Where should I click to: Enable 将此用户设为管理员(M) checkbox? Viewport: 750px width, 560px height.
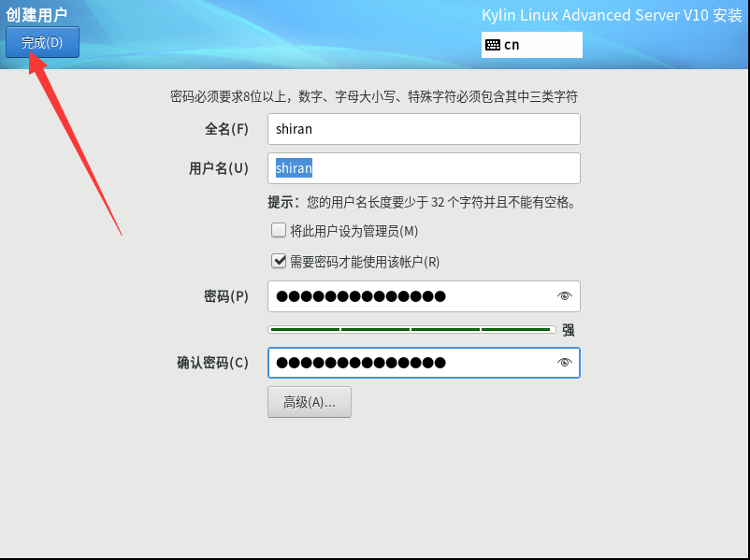click(x=279, y=231)
